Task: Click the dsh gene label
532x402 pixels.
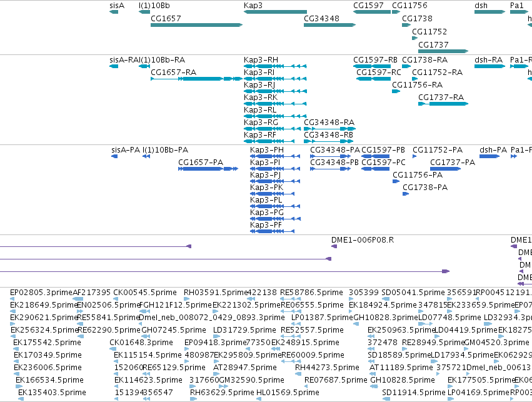Action: [x=481, y=6]
